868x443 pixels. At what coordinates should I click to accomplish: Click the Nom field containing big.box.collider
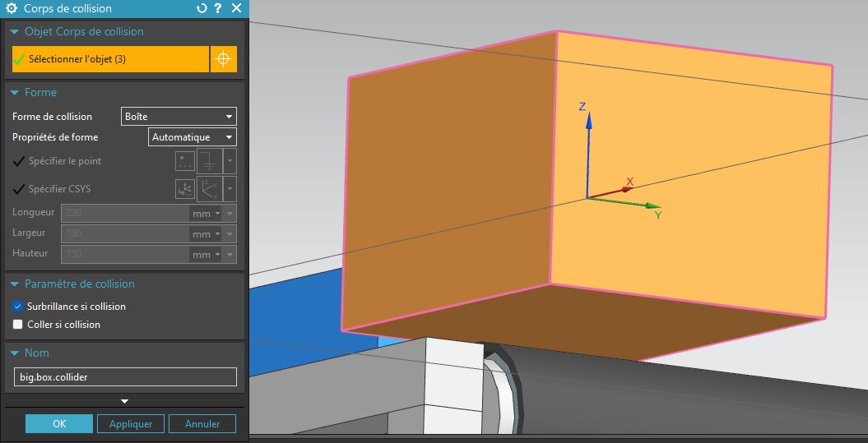[125, 377]
